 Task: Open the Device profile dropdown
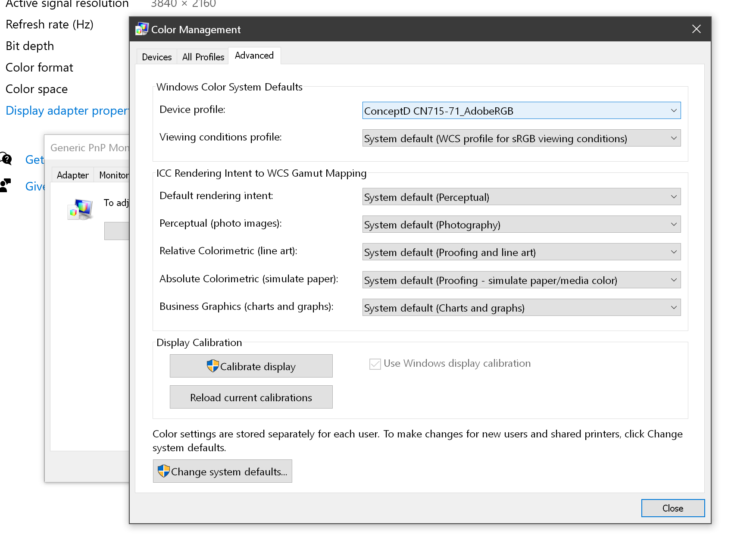pyautogui.click(x=522, y=111)
